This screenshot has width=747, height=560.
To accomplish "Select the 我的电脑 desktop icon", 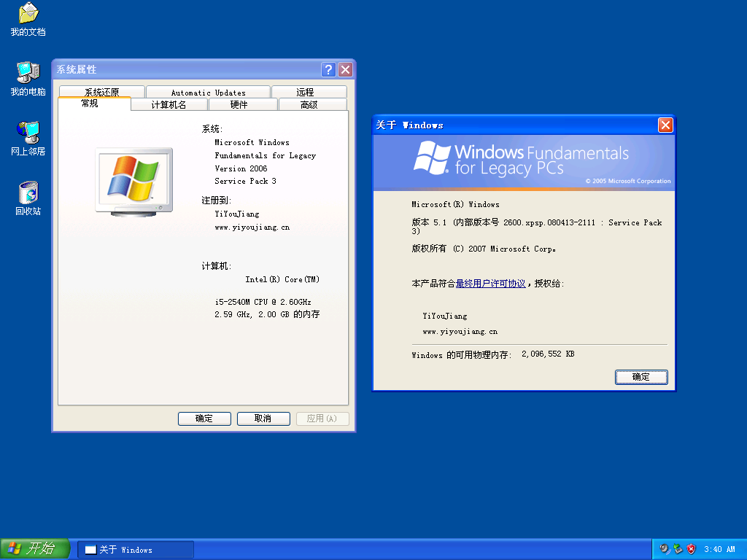I will point(28,79).
